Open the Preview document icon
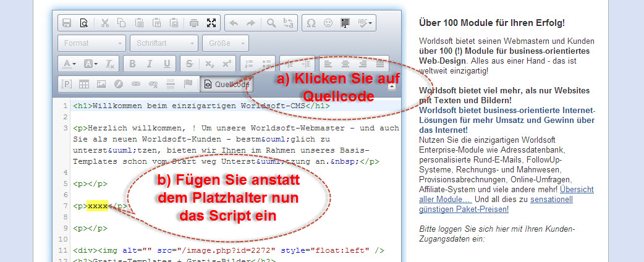 click(x=84, y=23)
